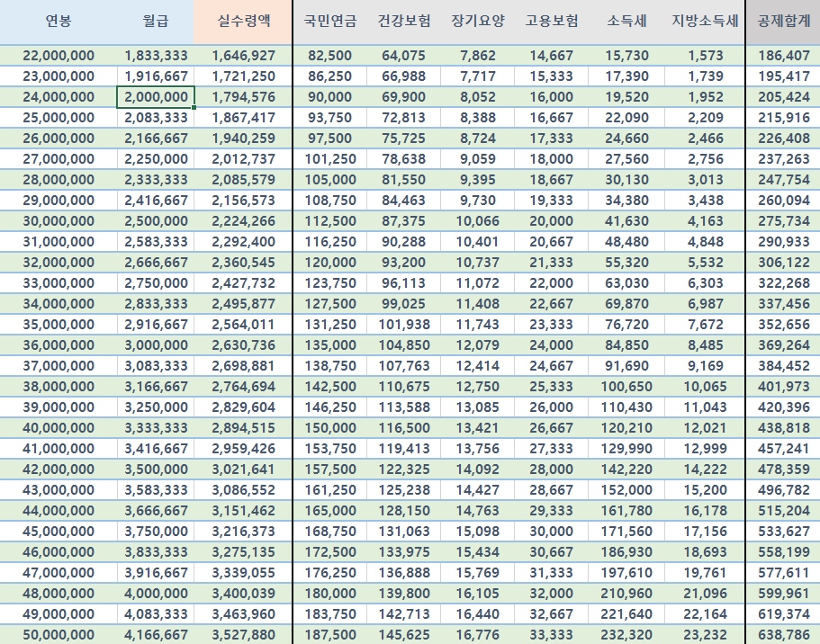Click deduction total cell 515,204
The width and height of the screenshot is (820, 644).
pyautogui.click(x=783, y=511)
